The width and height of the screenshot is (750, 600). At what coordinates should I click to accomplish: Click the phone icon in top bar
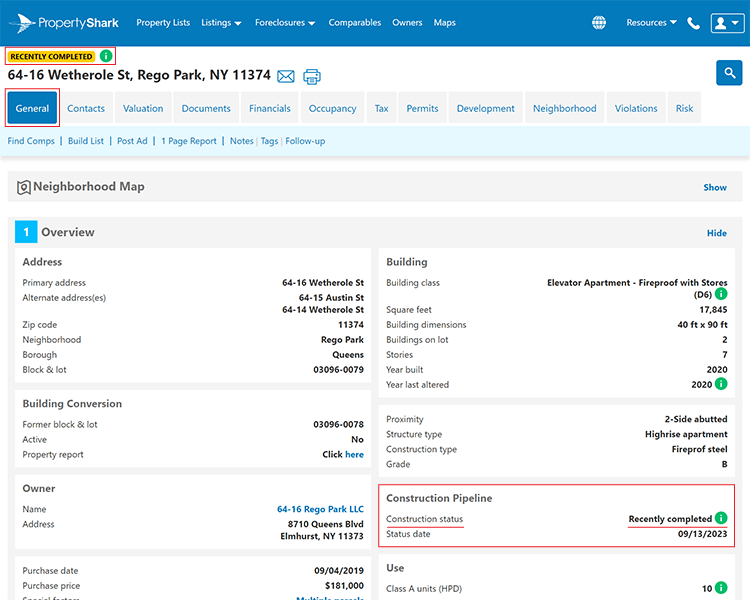693,23
